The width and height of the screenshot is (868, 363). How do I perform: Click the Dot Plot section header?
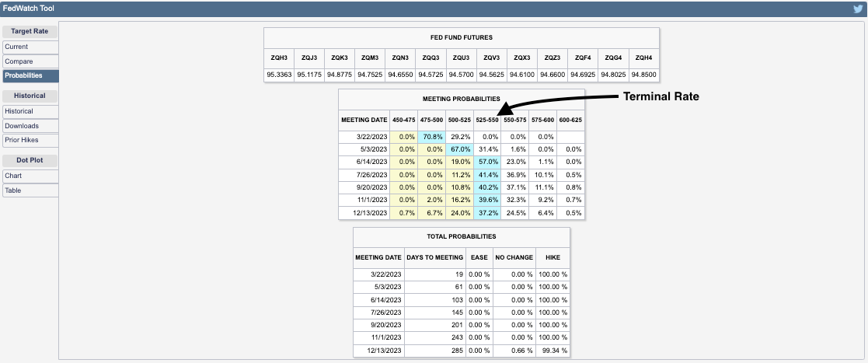(30, 160)
